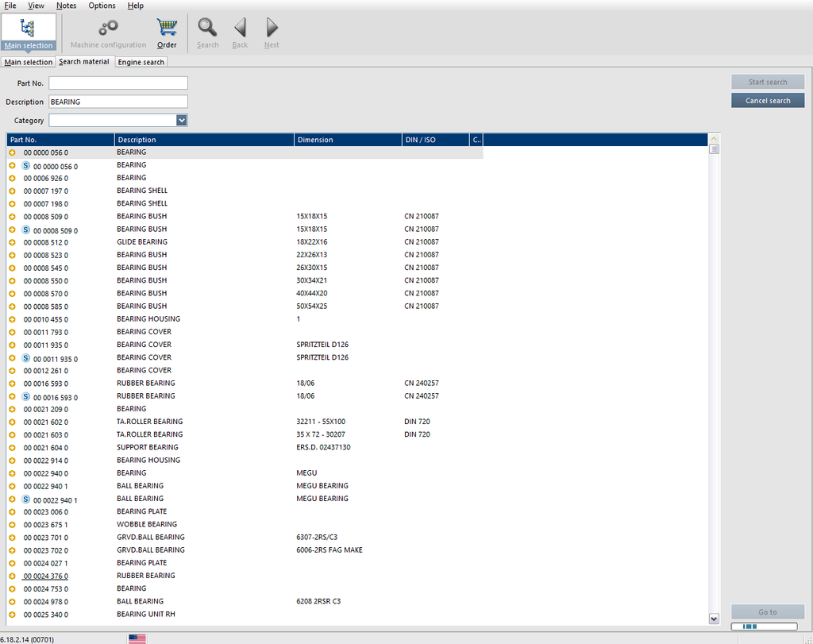The width and height of the screenshot is (813, 644).
Task: Open the Options menu
Action: [x=102, y=6]
